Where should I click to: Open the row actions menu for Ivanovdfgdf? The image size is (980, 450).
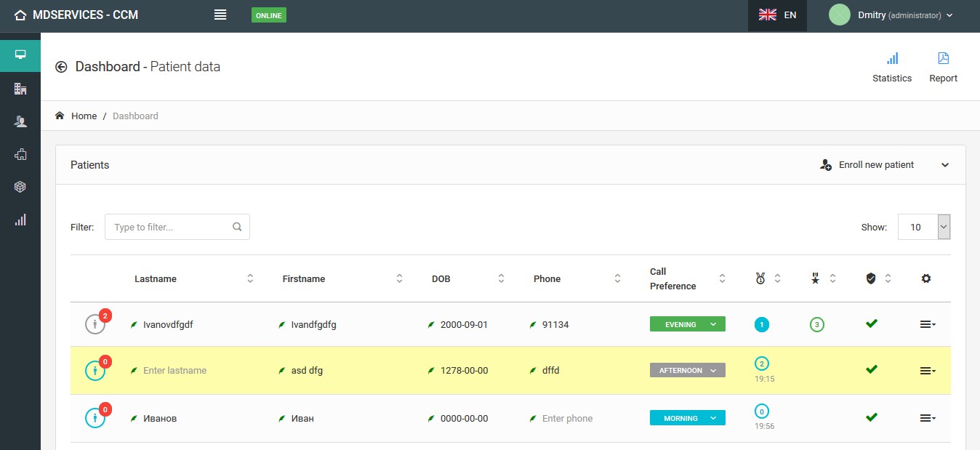[x=928, y=325]
